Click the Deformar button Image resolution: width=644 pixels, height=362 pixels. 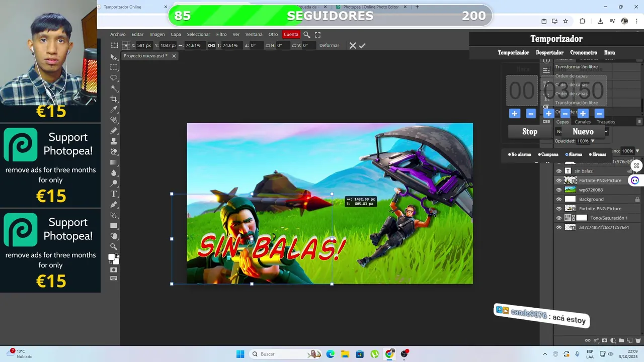click(x=329, y=45)
